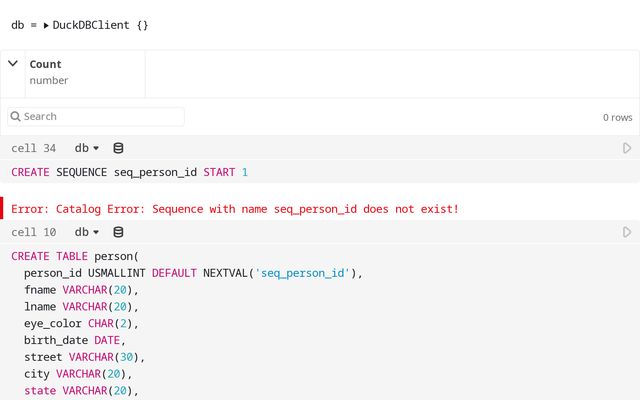
Task: Click the magnifier icon in the search box
Action: [16, 117]
